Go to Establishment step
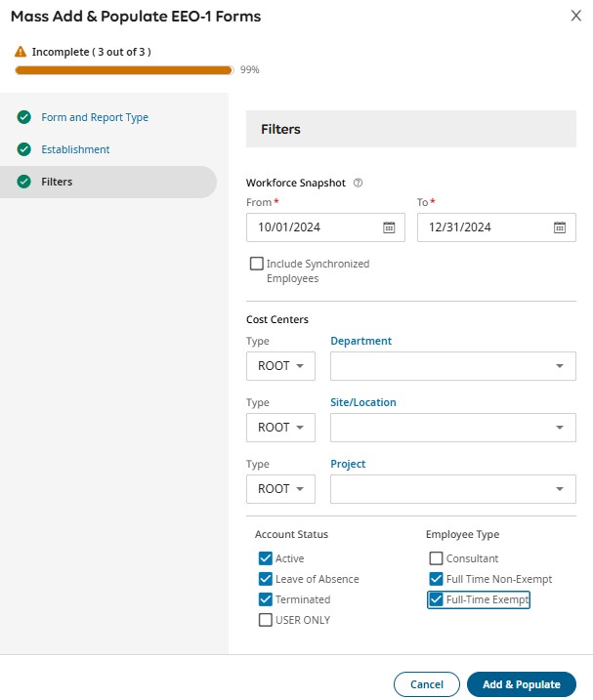Image resolution: width=593 pixels, height=700 pixels. coord(75,149)
